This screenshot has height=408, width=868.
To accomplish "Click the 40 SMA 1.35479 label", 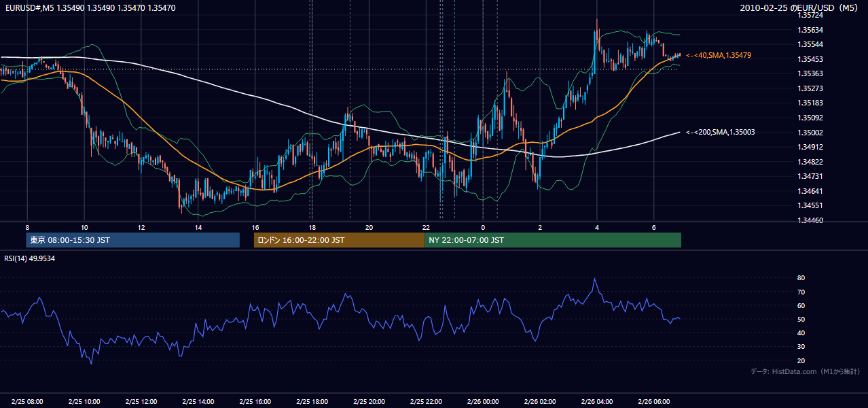I will click(719, 55).
